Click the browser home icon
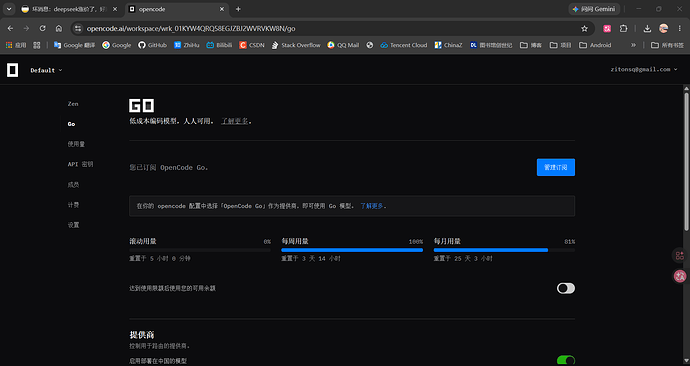 pos(59,28)
